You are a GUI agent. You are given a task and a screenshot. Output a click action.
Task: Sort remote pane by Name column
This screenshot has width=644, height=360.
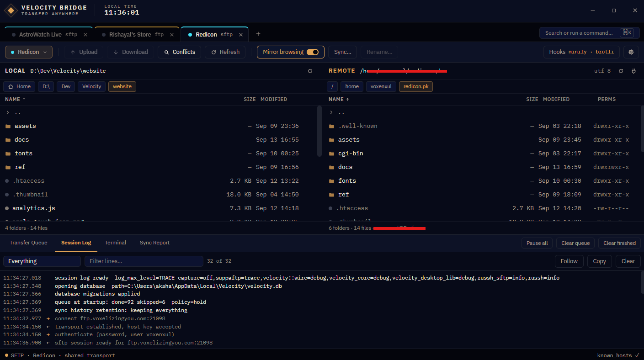click(339, 99)
